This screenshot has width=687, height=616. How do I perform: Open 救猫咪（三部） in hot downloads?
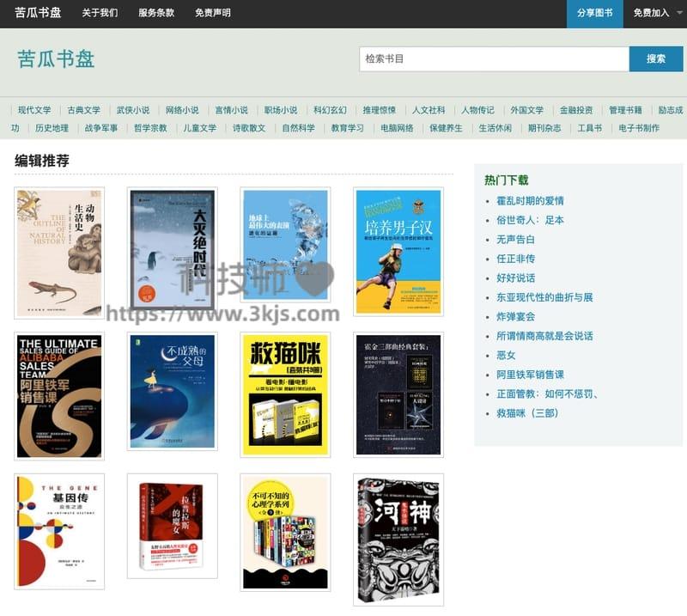point(527,413)
